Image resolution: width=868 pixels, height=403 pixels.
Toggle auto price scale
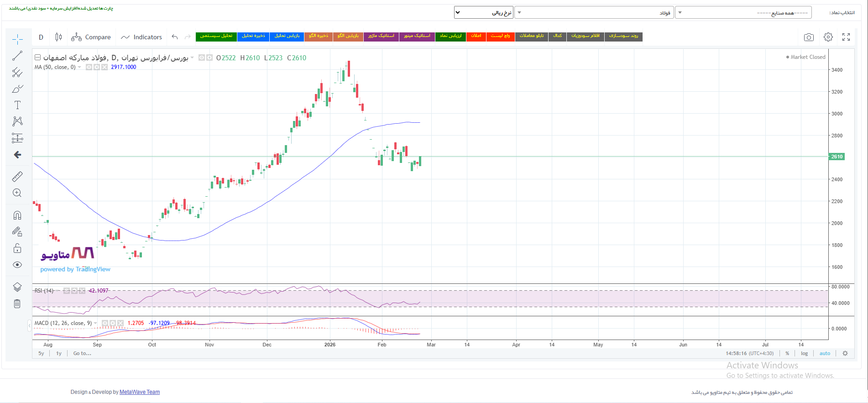(x=825, y=353)
